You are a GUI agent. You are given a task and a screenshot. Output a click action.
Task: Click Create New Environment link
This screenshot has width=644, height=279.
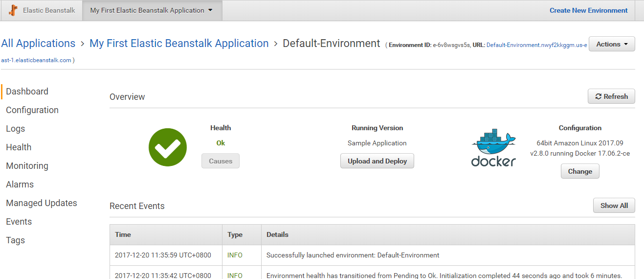588,10
